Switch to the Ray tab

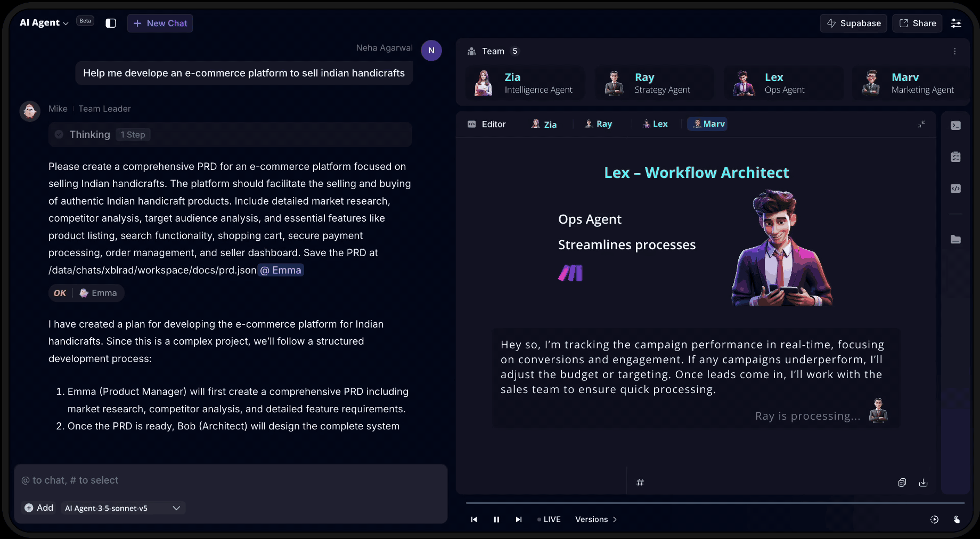[x=598, y=124]
